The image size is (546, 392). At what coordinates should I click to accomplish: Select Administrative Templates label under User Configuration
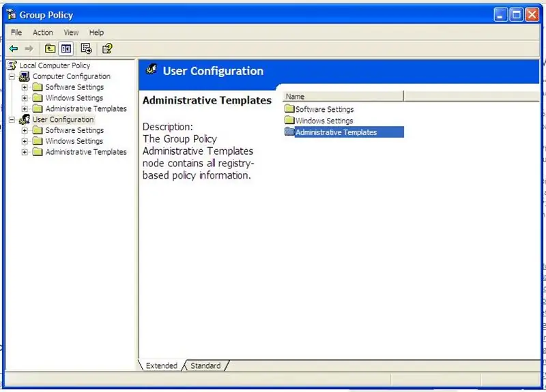pyautogui.click(x=86, y=151)
